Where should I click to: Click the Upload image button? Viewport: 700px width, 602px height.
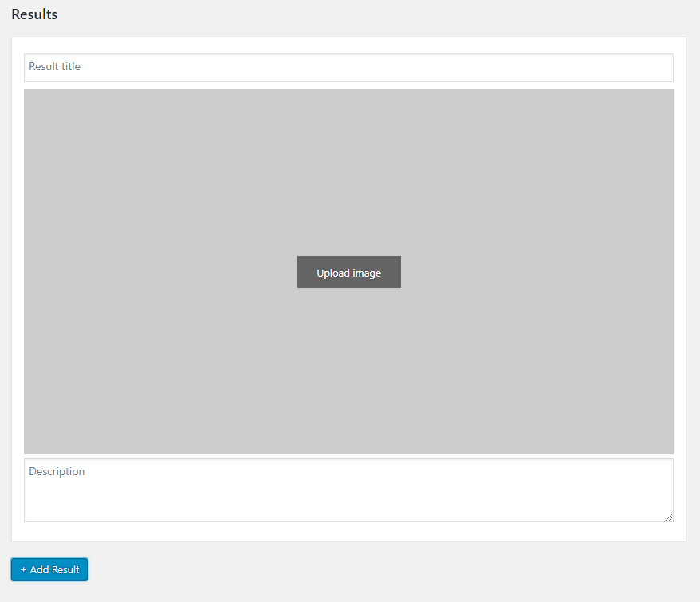pyautogui.click(x=348, y=272)
